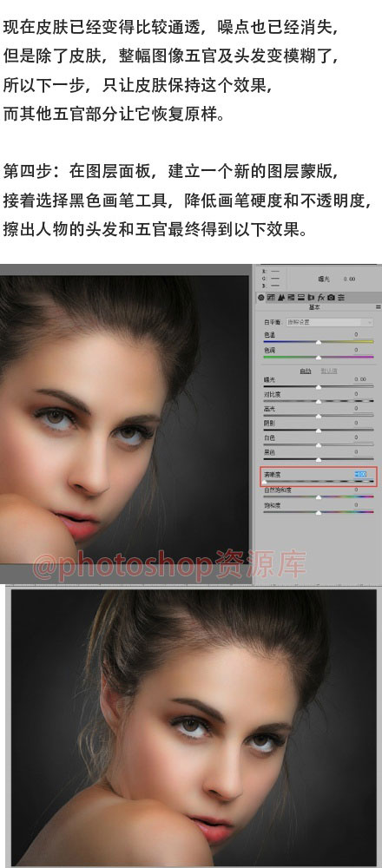Click the 饱和度 value field

pos(363,505)
